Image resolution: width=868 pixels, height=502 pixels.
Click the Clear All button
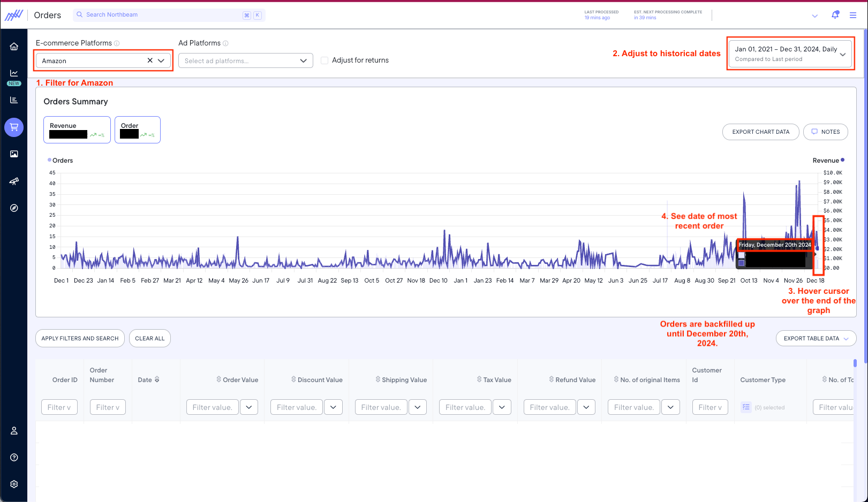tap(150, 338)
